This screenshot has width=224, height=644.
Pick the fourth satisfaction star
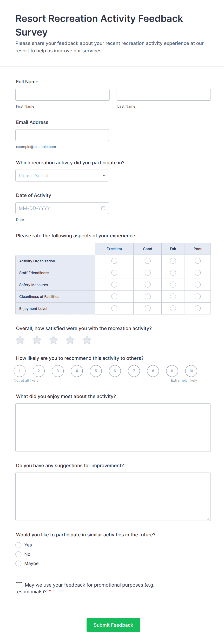pyautogui.click(x=70, y=340)
